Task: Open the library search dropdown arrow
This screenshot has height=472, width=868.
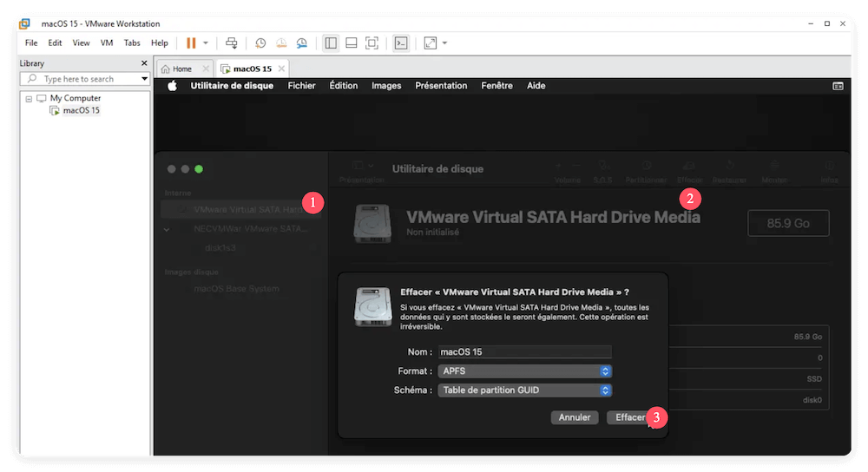Action: pyautogui.click(x=144, y=79)
